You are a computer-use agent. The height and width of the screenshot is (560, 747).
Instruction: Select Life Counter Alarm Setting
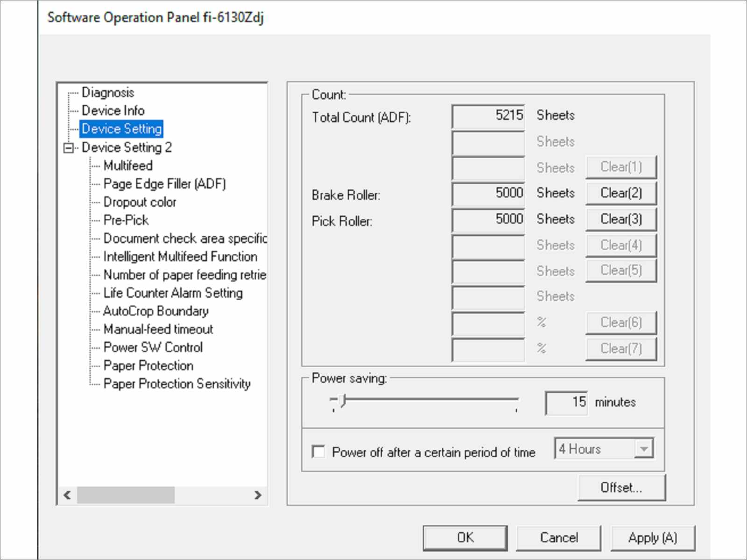tap(173, 293)
